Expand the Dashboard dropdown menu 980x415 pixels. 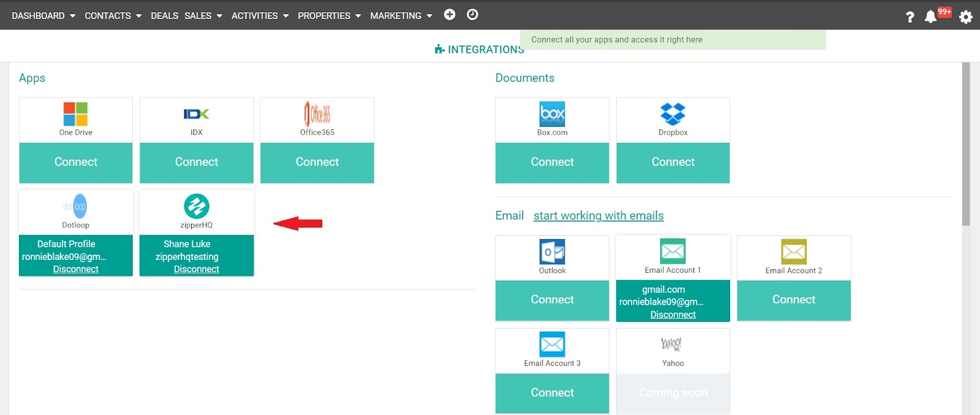coord(43,16)
